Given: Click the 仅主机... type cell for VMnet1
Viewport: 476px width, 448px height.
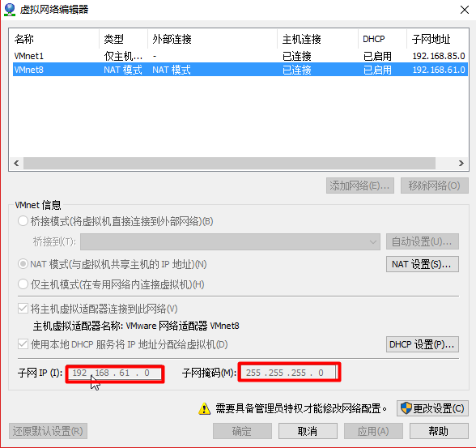Looking at the screenshot, I should [x=123, y=56].
